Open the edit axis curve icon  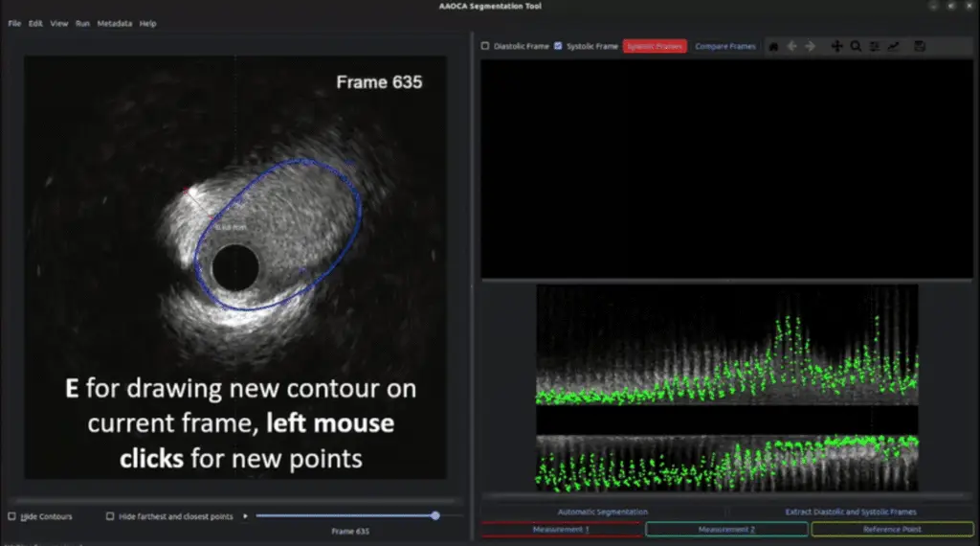pyautogui.click(x=894, y=46)
